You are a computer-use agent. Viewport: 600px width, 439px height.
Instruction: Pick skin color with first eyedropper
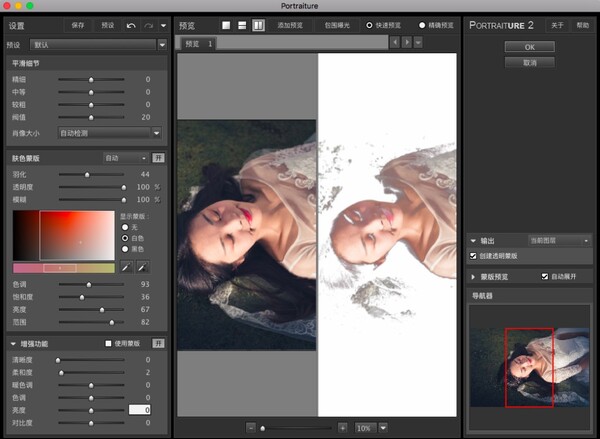pyautogui.click(x=126, y=267)
